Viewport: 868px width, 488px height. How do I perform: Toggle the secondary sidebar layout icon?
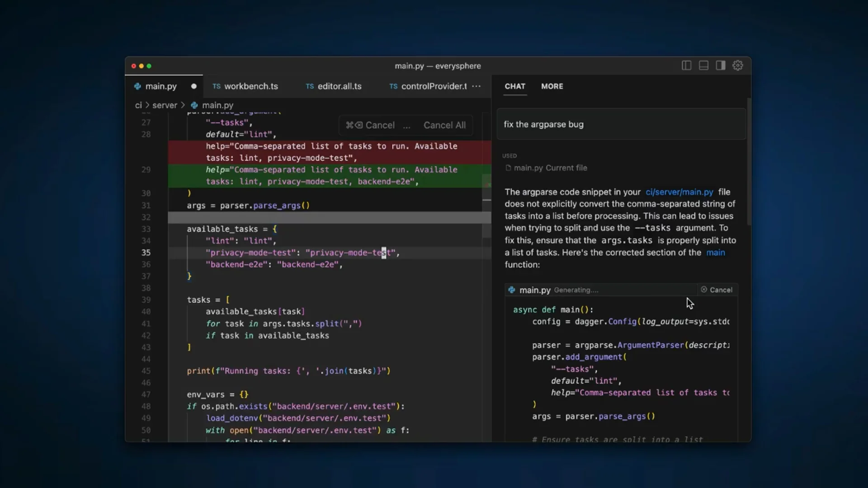coord(721,66)
